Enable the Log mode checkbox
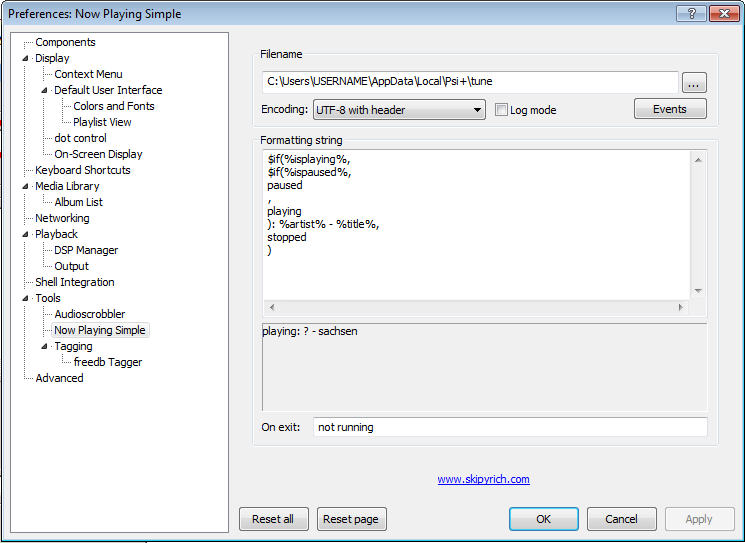This screenshot has width=745, height=543. coord(502,110)
